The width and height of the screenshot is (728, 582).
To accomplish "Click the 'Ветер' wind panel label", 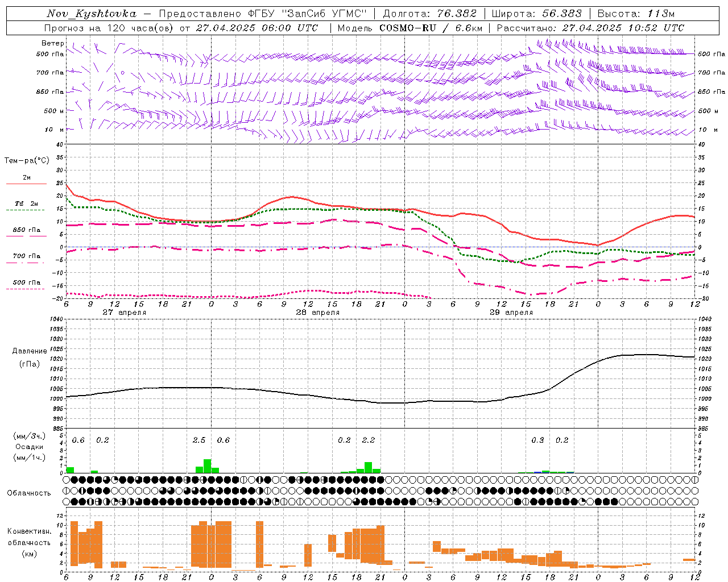I will coord(52,43).
